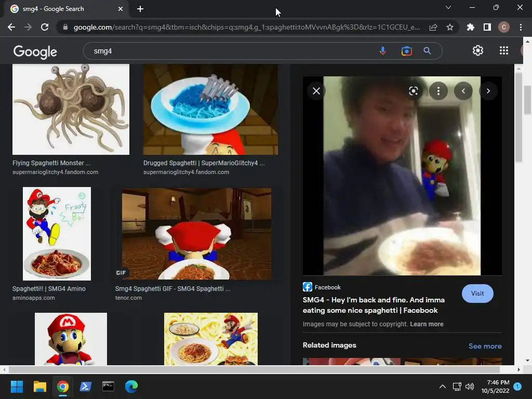
Task: Start voice search with microphone icon
Action: (x=383, y=51)
